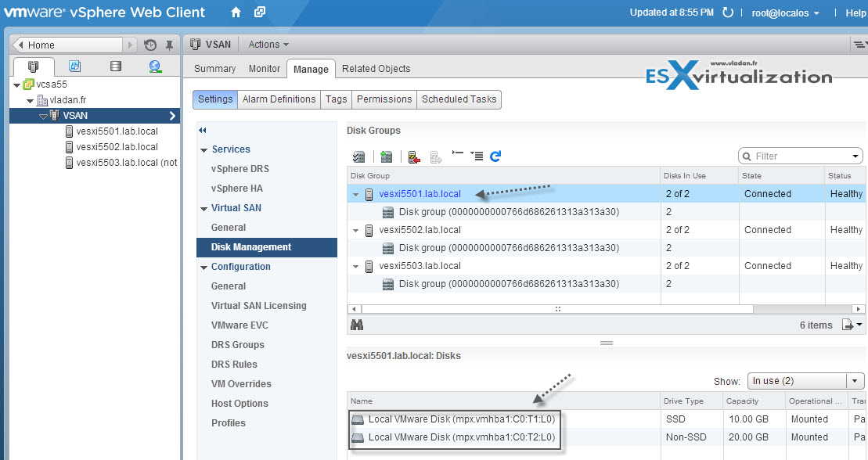Open the Tags sub-tab
This screenshot has width=868, height=460.
point(336,99)
